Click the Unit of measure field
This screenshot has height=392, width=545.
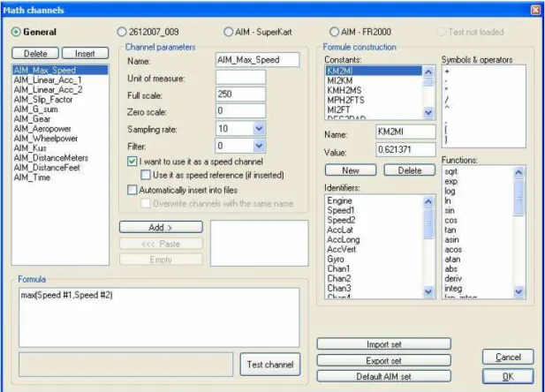pos(240,77)
